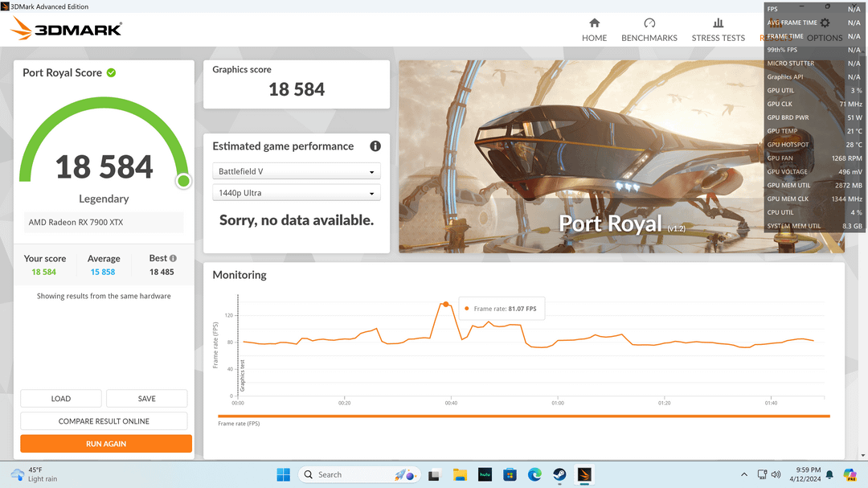Open the OPTIONS tab
The height and width of the screenshot is (488, 868).
pos(825,30)
